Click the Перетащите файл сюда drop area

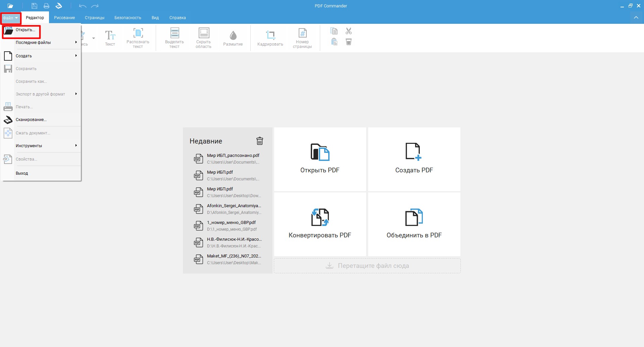pyautogui.click(x=367, y=266)
